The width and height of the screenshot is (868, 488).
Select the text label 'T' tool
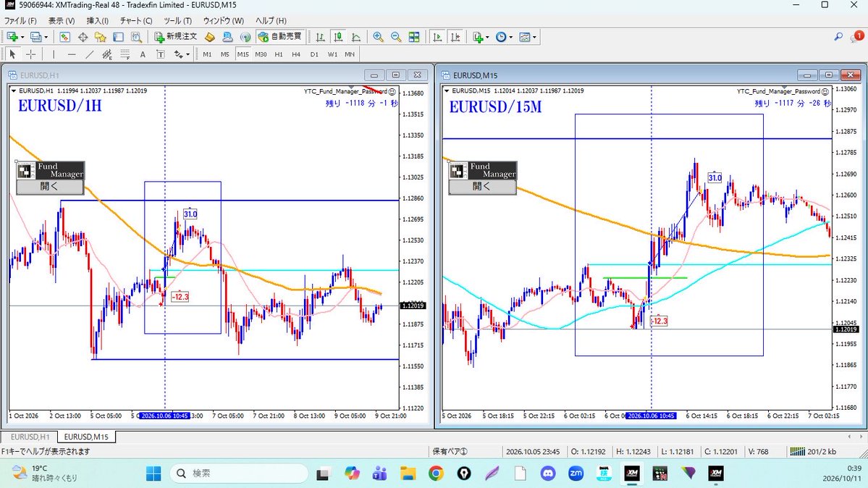[161, 54]
